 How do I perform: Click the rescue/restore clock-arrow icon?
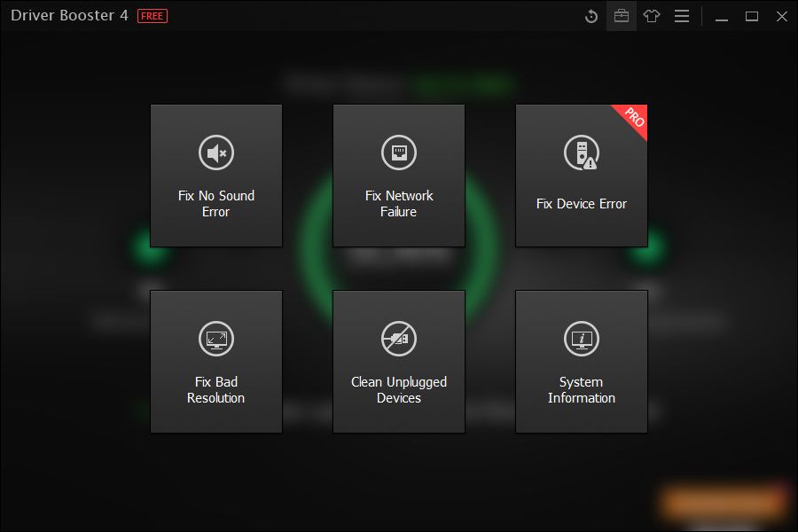pos(591,16)
